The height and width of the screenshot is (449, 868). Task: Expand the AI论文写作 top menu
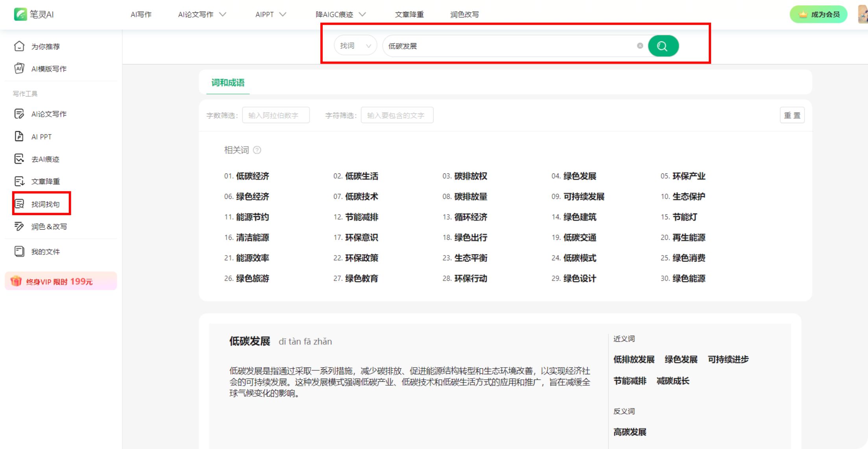pyautogui.click(x=202, y=15)
